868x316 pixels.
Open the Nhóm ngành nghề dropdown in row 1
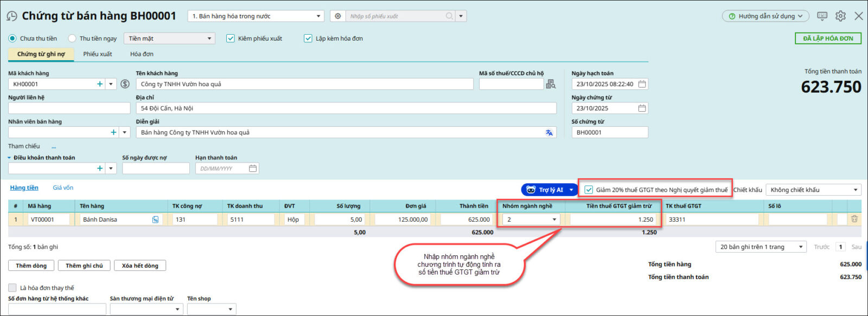pos(554,220)
